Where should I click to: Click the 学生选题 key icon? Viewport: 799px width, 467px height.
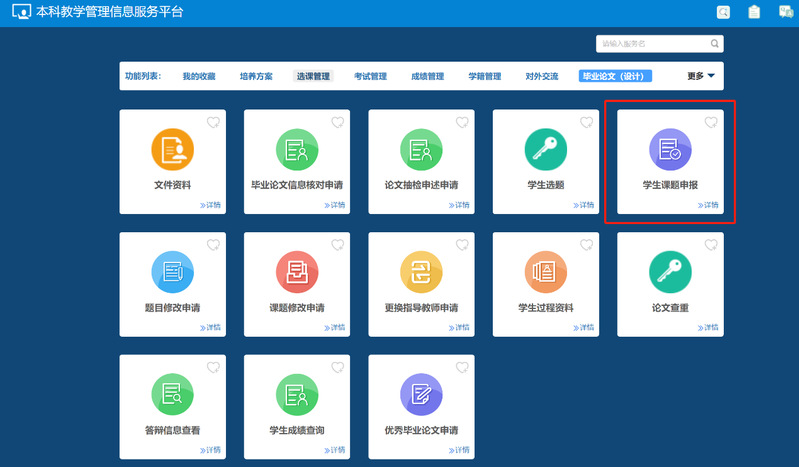[x=545, y=150]
